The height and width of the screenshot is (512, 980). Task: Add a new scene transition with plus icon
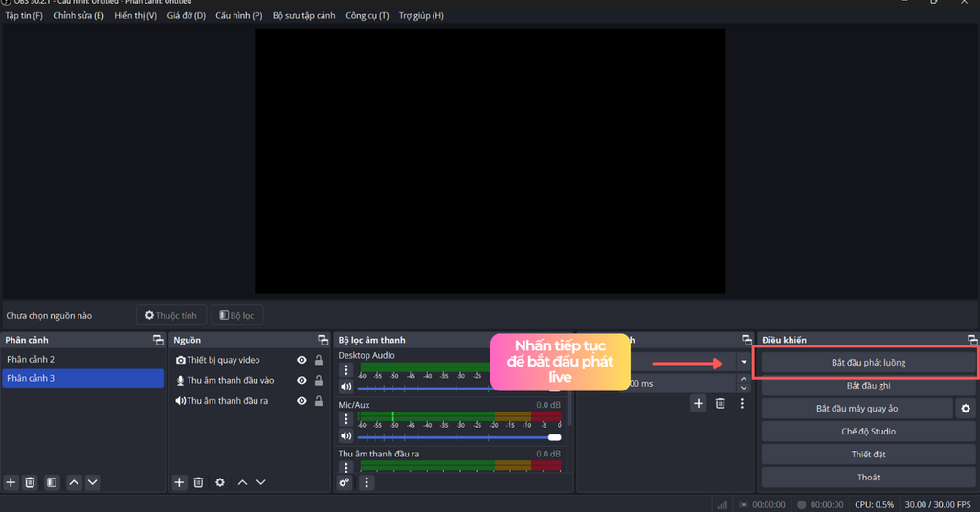point(699,404)
